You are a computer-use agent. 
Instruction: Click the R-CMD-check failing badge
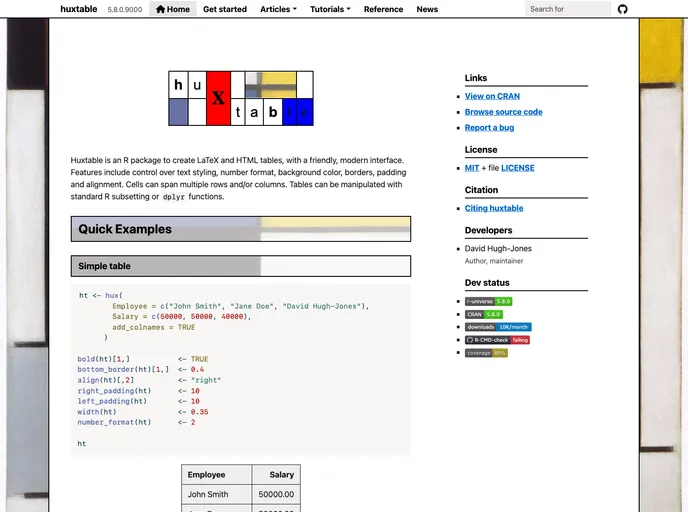coord(497,340)
